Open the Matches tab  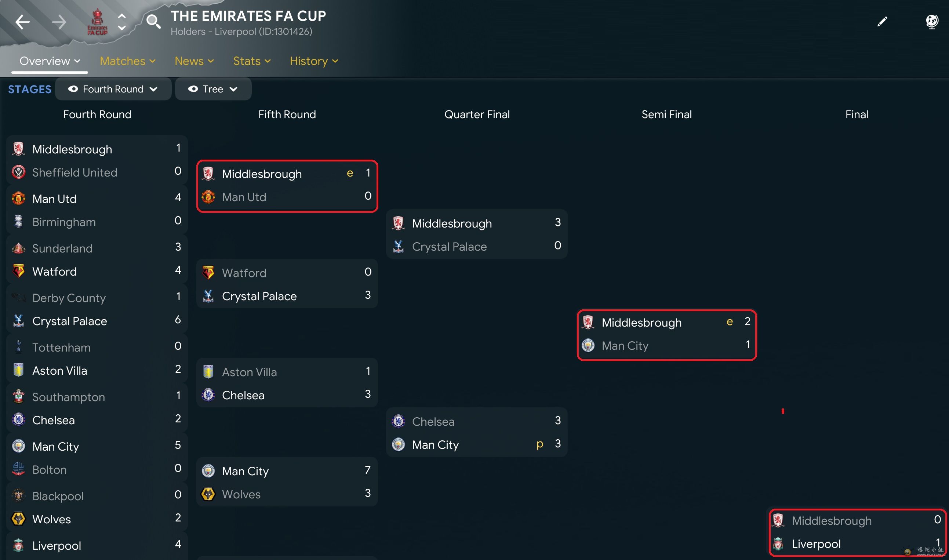click(127, 61)
